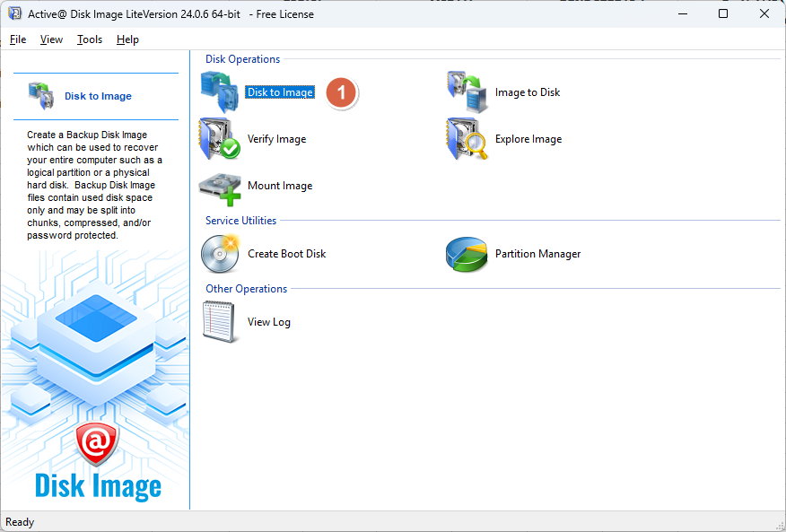Click the Image to Disk icon
The image size is (786, 532).
467,92
